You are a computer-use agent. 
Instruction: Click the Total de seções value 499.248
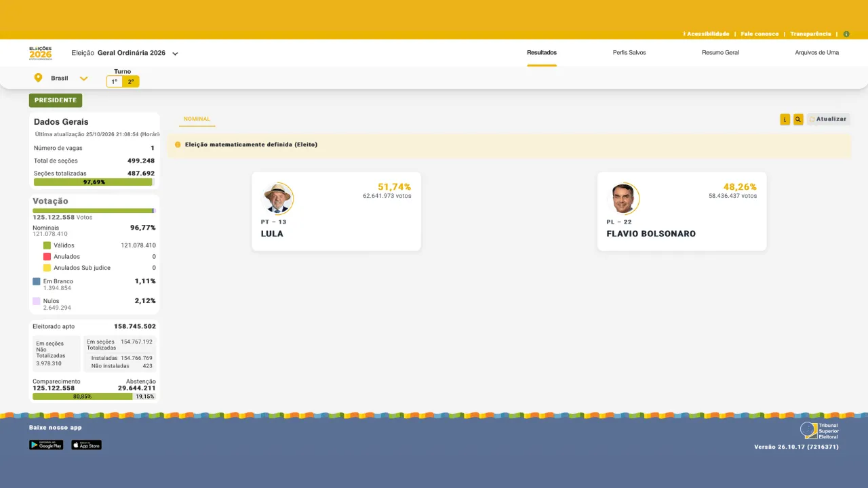pyautogui.click(x=141, y=161)
